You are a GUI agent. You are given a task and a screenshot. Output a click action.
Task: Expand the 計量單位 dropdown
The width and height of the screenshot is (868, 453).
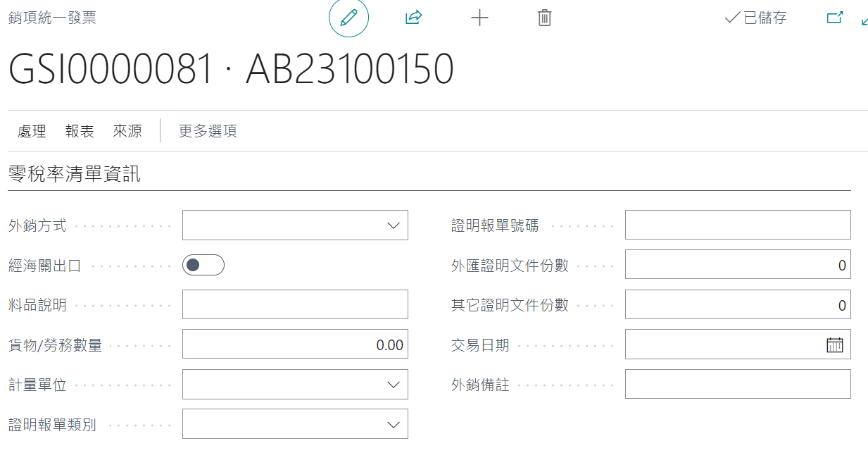point(393,385)
